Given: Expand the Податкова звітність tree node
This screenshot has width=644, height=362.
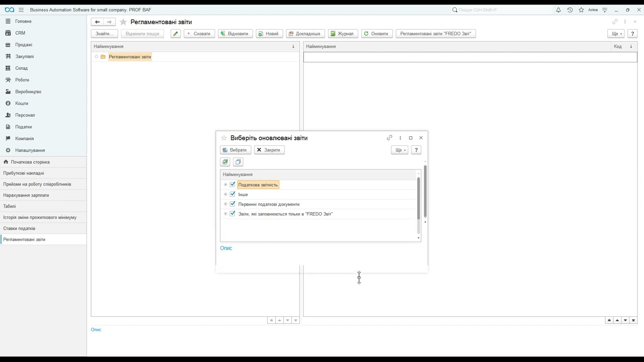Looking at the screenshot, I should click(225, 185).
